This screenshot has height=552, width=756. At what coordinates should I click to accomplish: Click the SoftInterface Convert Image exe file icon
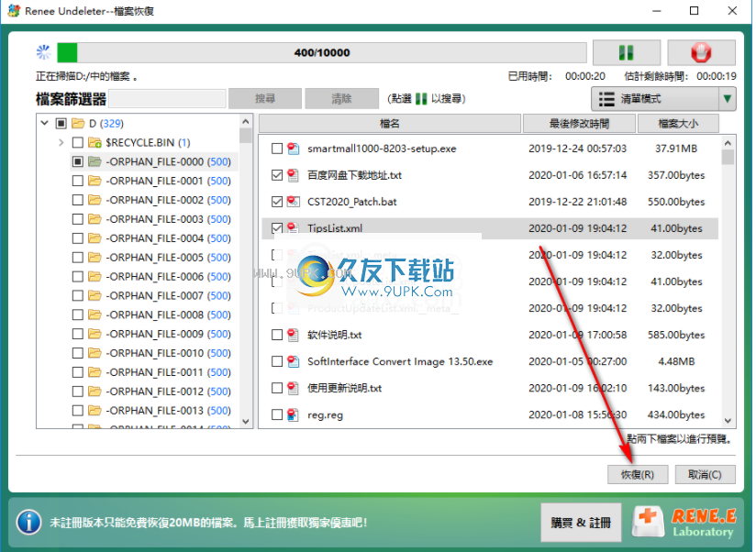coord(294,361)
